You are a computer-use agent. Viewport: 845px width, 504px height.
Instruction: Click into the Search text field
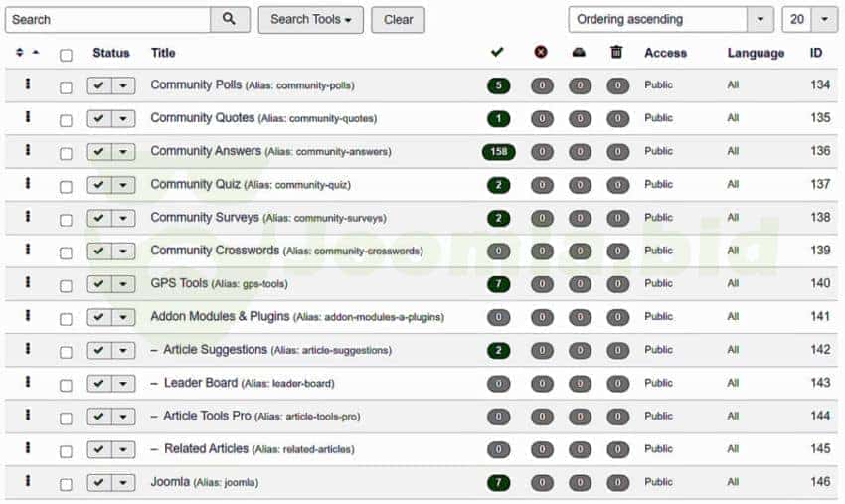pos(107,19)
